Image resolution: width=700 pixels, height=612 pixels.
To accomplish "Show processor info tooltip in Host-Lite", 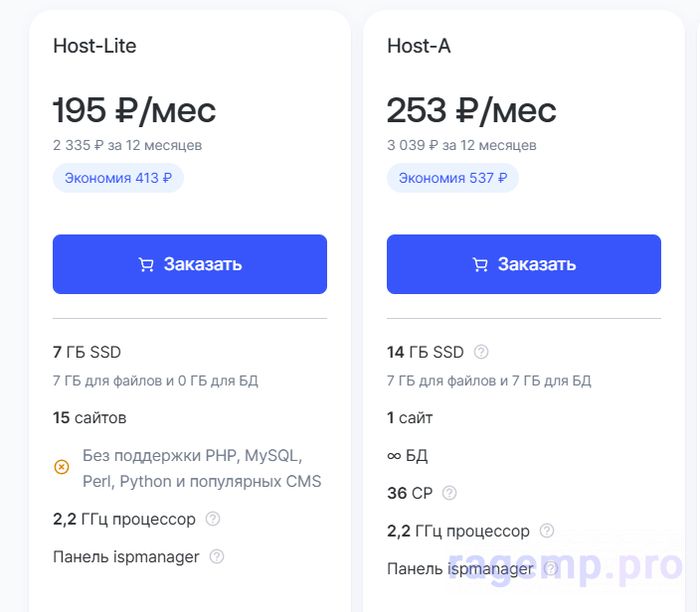I will [213, 519].
